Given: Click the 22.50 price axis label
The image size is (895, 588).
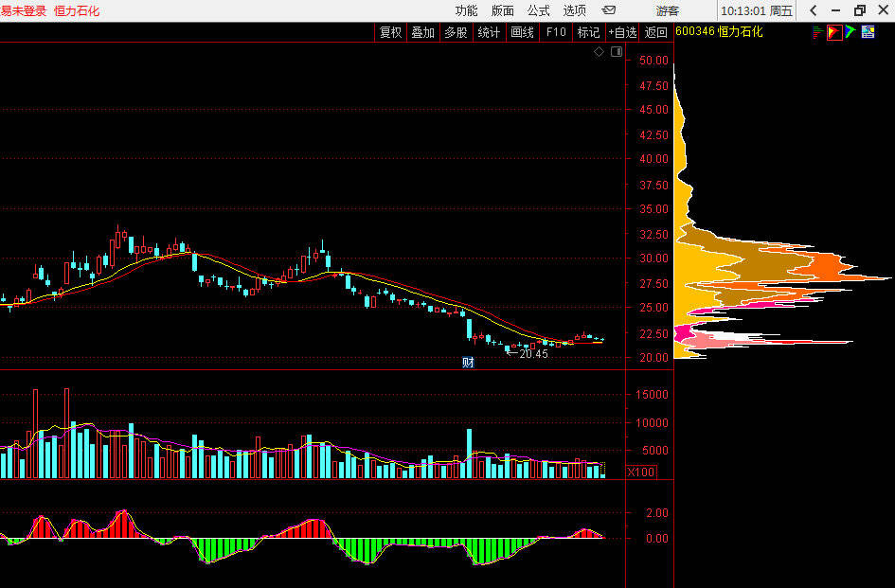Looking at the screenshot, I should click(x=653, y=333).
